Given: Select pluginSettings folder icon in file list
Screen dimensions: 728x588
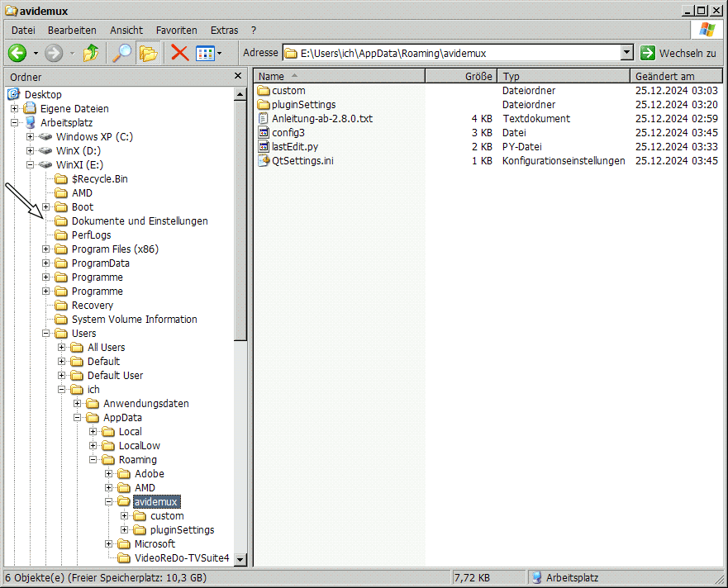Looking at the screenshot, I should pyautogui.click(x=264, y=104).
